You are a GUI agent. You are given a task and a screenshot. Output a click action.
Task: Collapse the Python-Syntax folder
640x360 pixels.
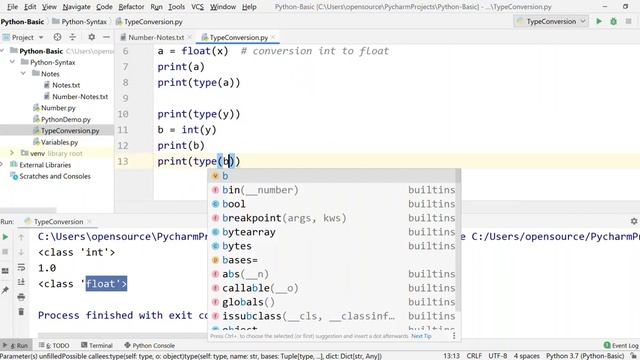(x=13, y=62)
